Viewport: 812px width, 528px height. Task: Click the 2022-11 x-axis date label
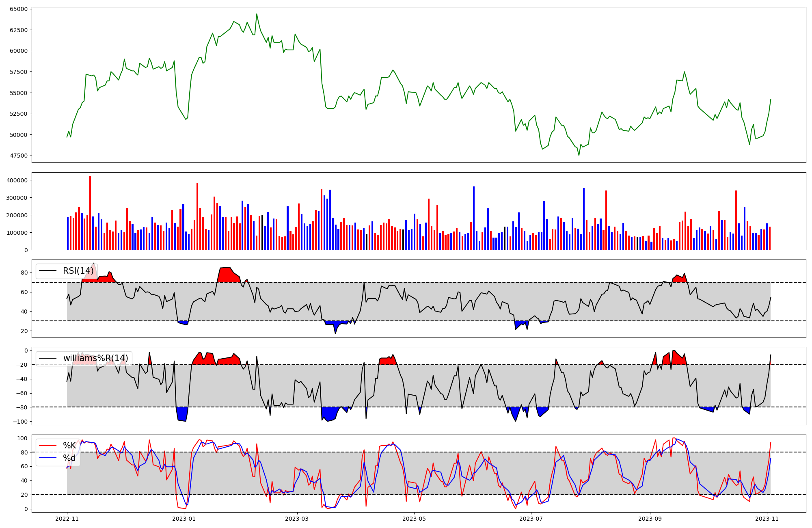coord(67,519)
